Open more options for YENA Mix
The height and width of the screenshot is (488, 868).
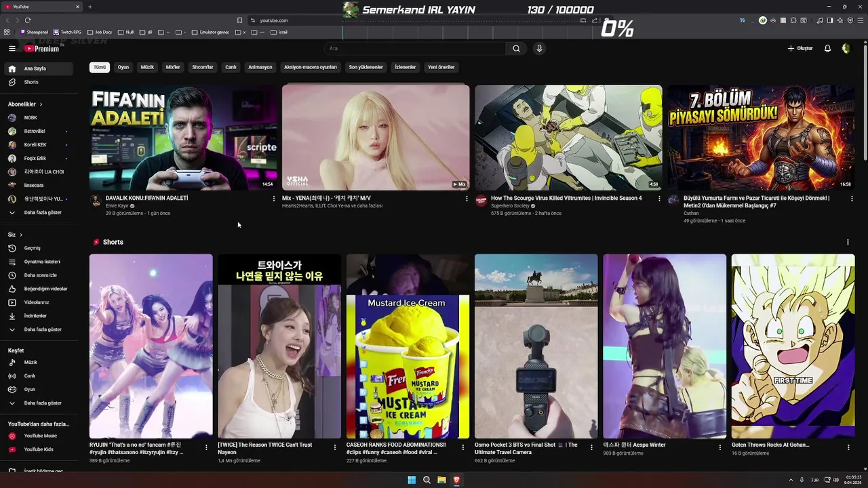[467, 199]
